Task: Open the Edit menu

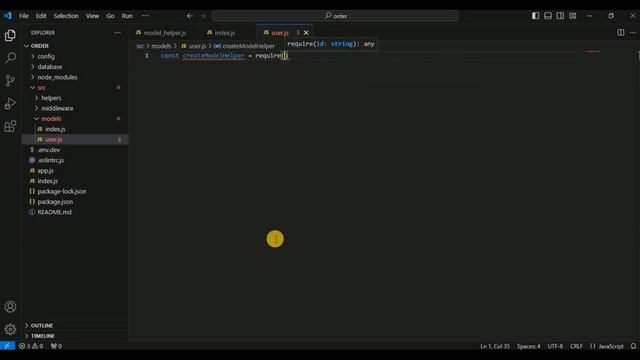Action: click(41, 16)
